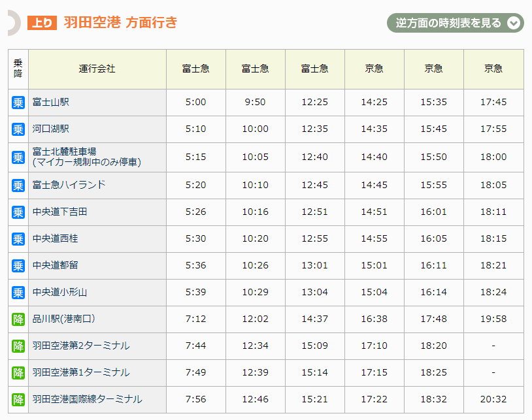Open the 逆方面の時刻表を見る button
This screenshot has height=420, width=532.
456,23
